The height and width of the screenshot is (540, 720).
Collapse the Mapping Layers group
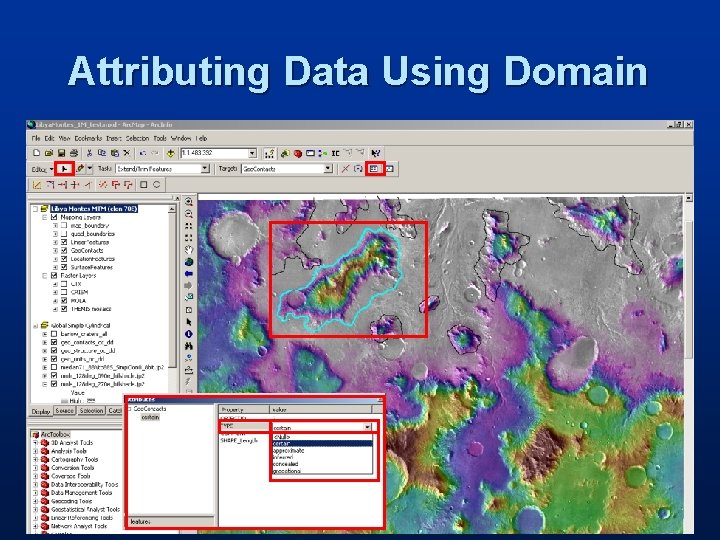(x=45, y=217)
